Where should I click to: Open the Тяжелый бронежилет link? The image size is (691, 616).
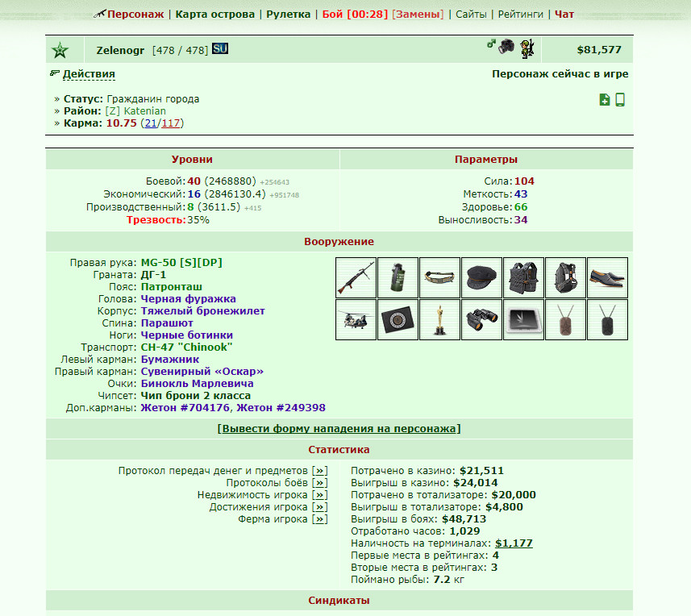click(202, 311)
